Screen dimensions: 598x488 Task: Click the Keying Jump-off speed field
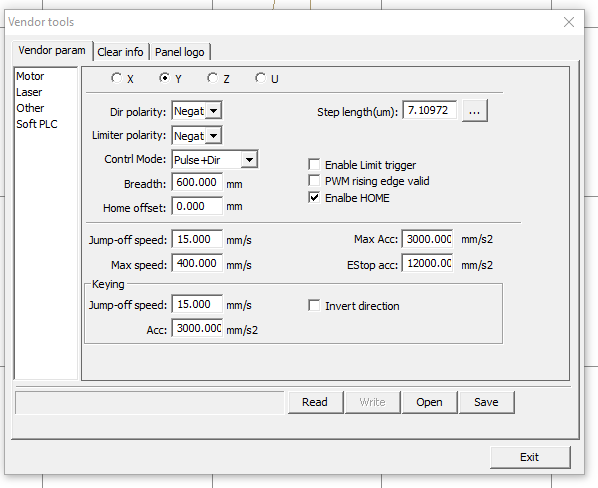pos(197,304)
